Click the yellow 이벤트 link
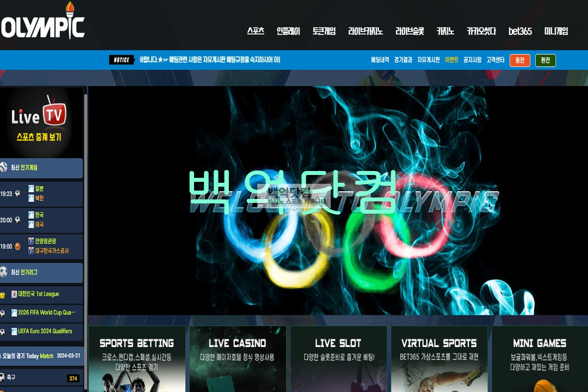 (451, 60)
